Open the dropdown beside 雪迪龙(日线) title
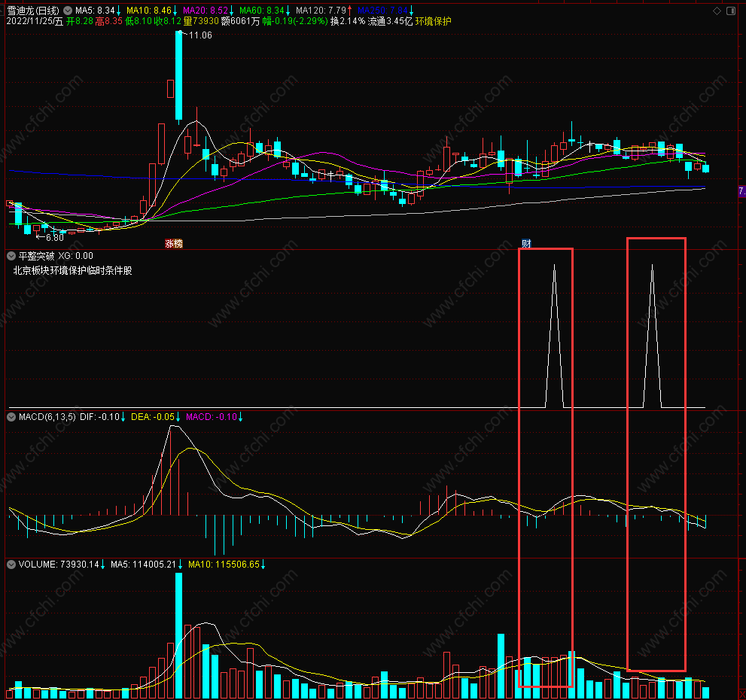 (x=68, y=11)
